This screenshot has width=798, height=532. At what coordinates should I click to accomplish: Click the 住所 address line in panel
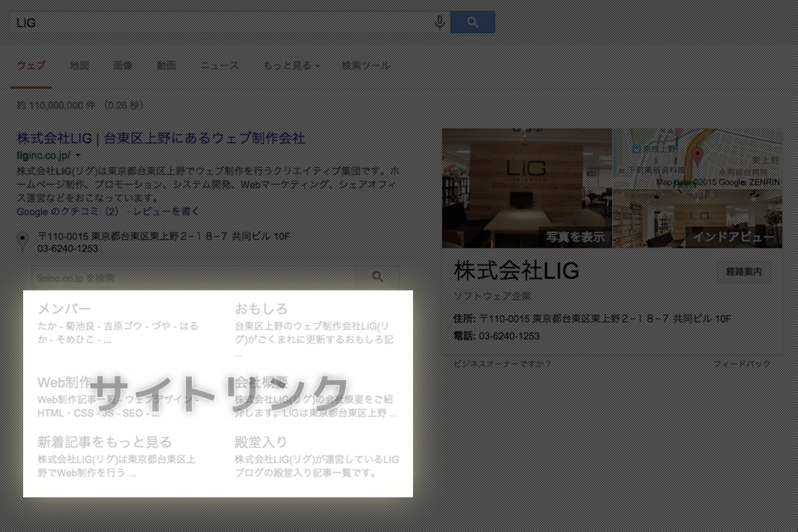coord(592,319)
